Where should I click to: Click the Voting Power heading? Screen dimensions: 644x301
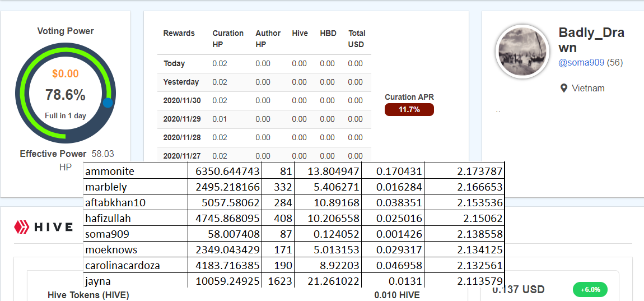click(x=66, y=31)
